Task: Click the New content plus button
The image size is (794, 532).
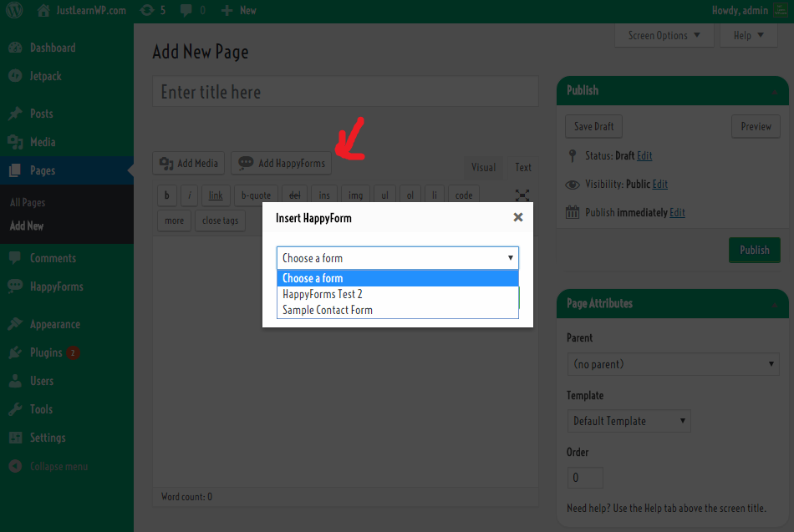Action: [x=238, y=10]
